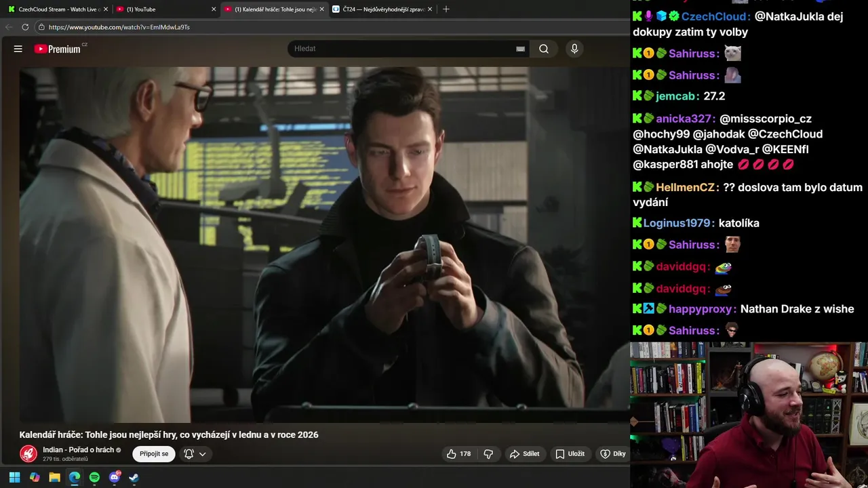Click jemcab username in chat
868x488 pixels.
[675, 96]
